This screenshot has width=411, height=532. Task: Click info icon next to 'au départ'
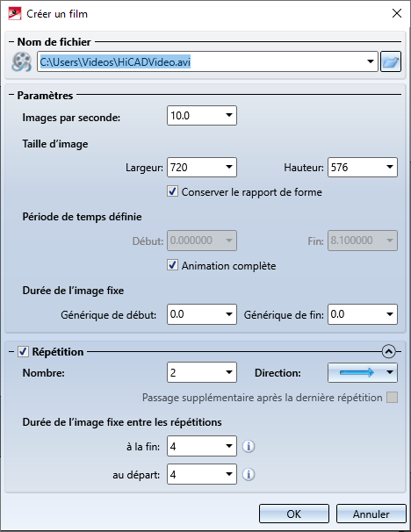(249, 474)
